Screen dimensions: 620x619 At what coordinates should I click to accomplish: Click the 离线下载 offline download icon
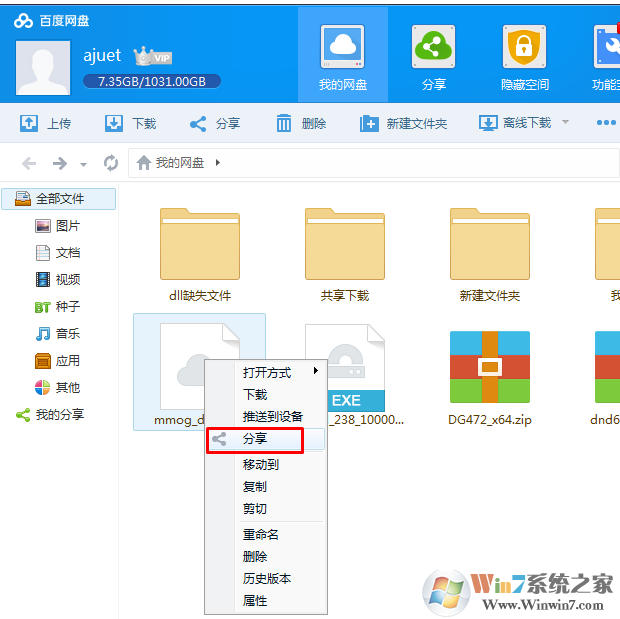pyautogui.click(x=488, y=123)
